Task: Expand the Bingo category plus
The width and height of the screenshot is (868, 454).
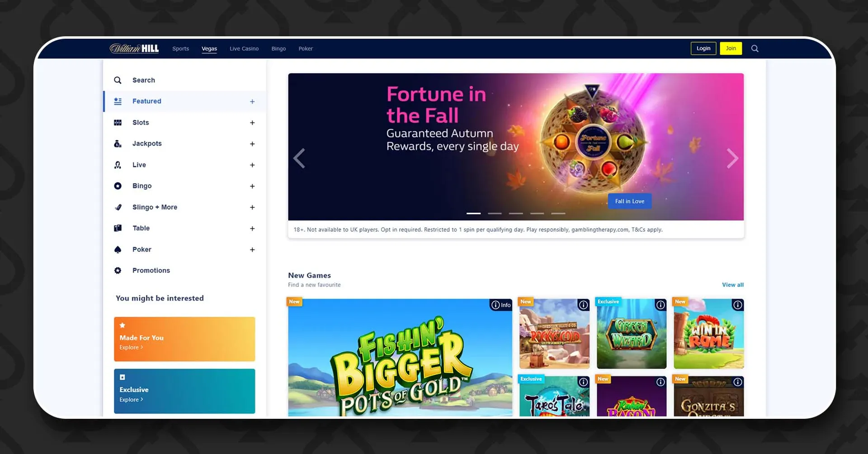Action: coord(252,186)
